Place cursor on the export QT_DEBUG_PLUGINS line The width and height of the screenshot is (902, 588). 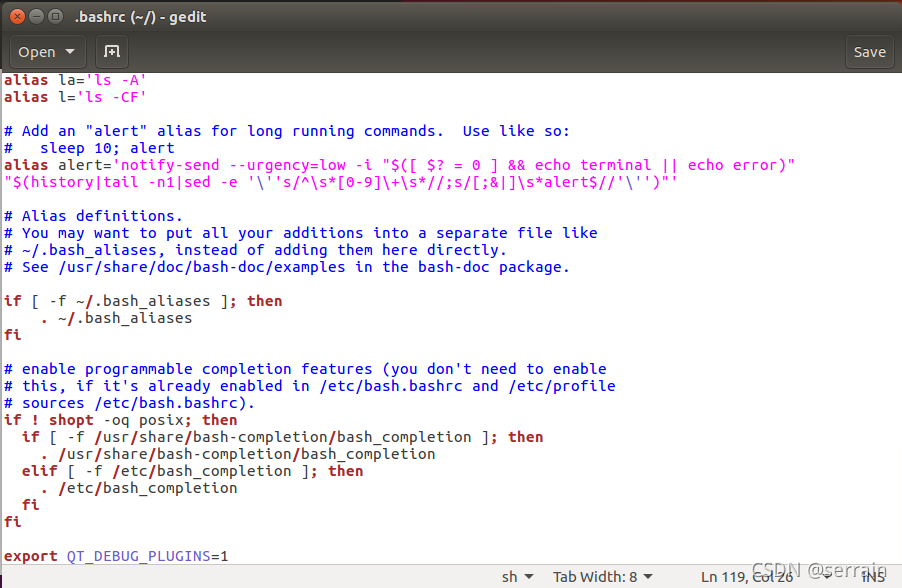pyautogui.click(x=117, y=555)
